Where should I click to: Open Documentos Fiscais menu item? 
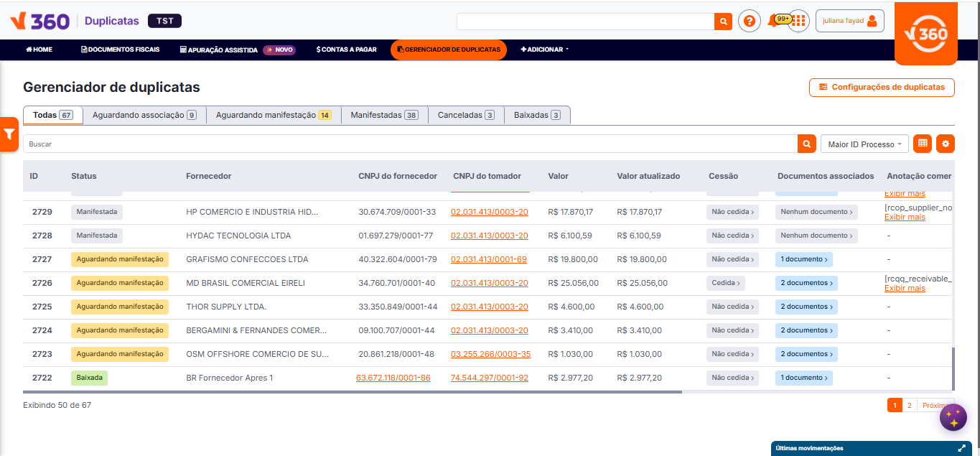[x=120, y=50]
